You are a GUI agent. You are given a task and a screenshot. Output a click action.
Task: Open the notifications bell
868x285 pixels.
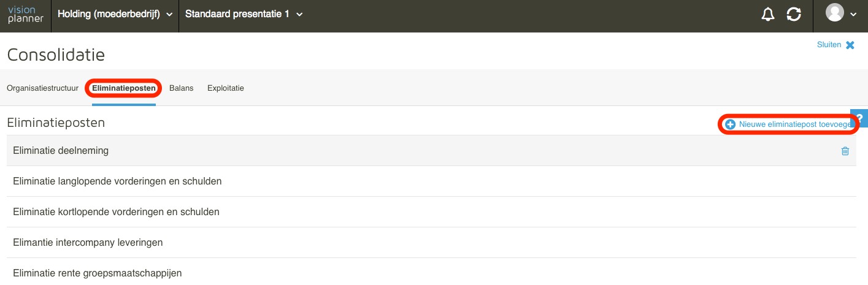[x=768, y=15]
